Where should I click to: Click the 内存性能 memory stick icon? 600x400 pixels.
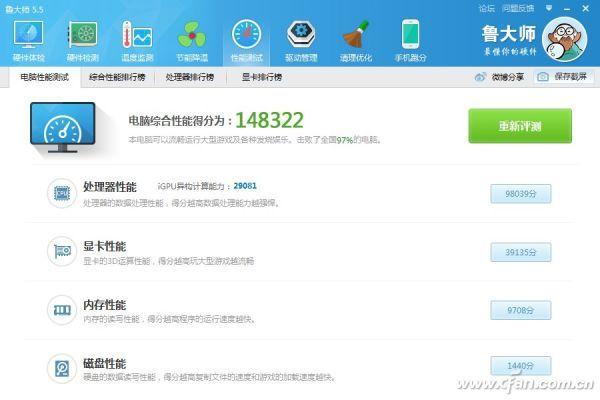coord(62,310)
